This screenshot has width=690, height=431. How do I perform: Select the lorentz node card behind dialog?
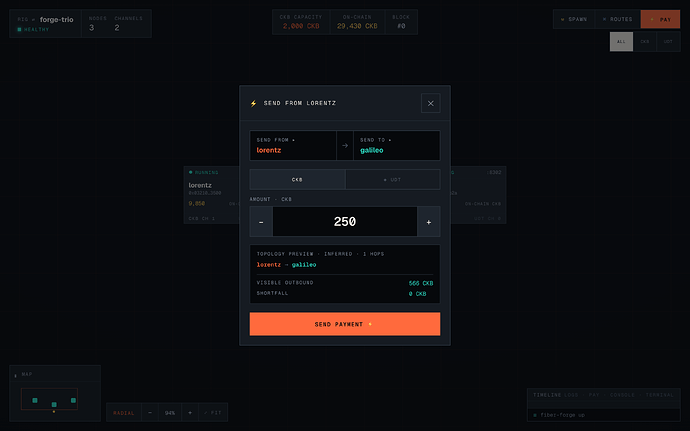tap(212, 195)
